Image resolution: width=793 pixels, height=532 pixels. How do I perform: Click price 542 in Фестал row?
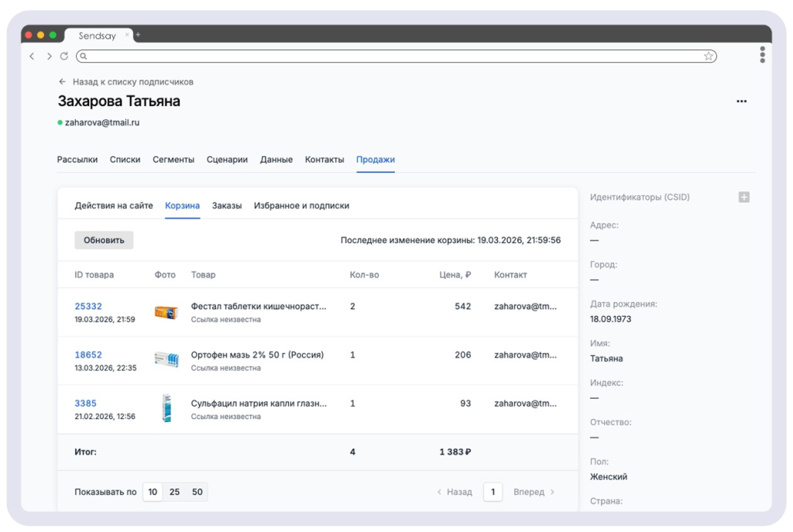pos(463,307)
